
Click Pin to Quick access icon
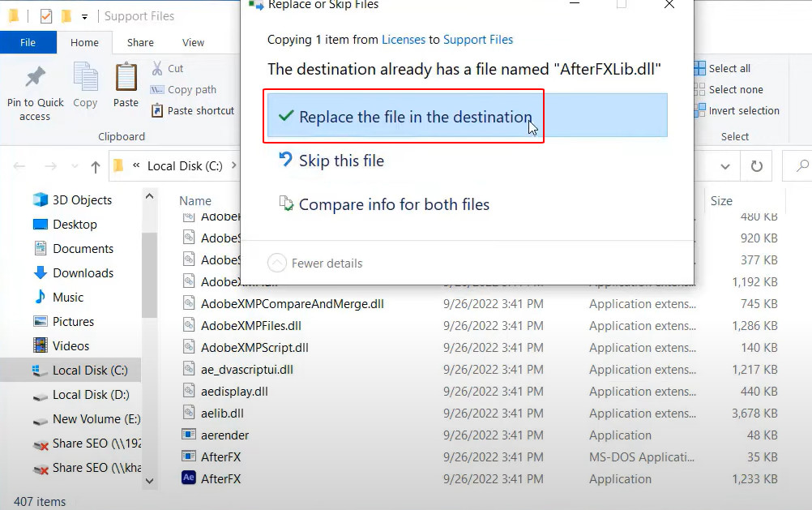click(35, 79)
